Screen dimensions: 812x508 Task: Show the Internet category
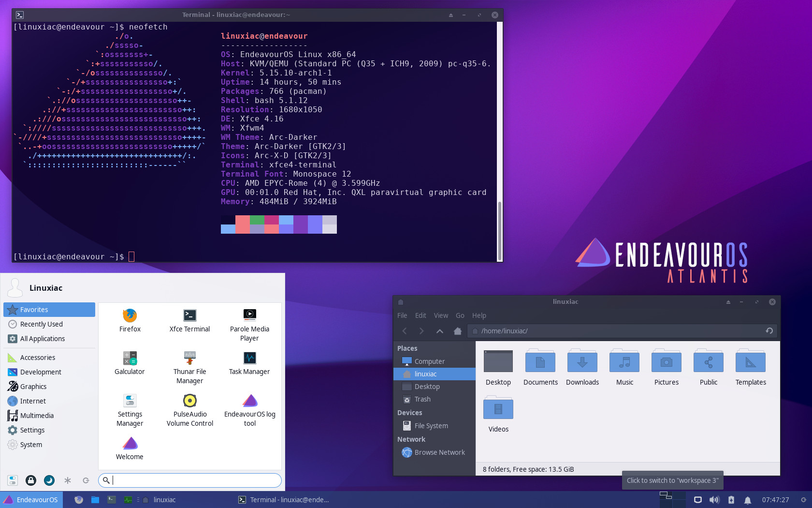click(49, 401)
